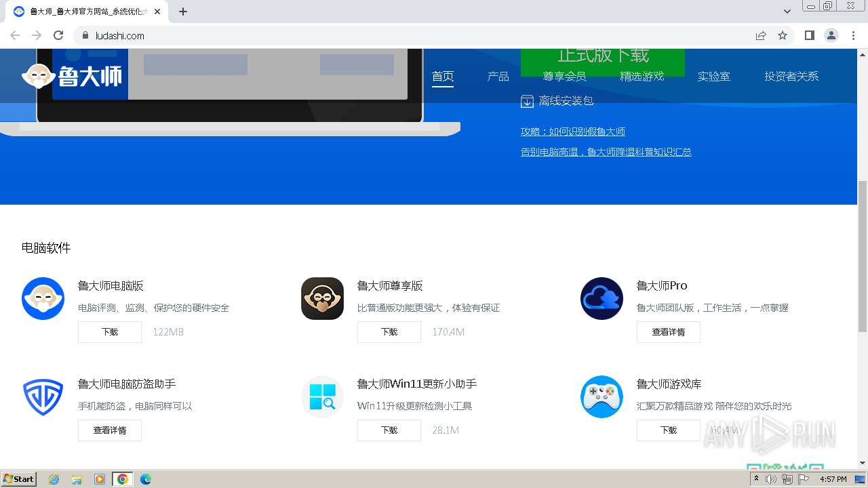Click the 鲁大师尊享版 title text
868x488 pixels.
[390, 286]
